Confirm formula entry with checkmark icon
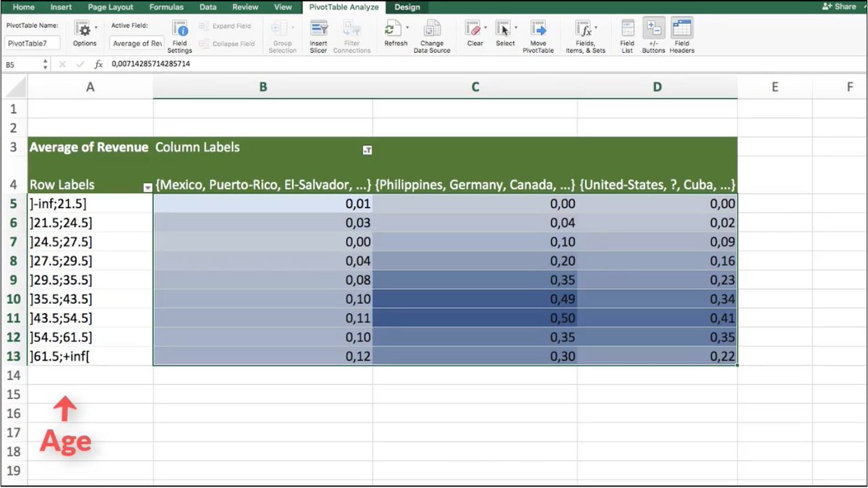The height and width of the screenshot is (488, 868). click(x=80, y=64)
